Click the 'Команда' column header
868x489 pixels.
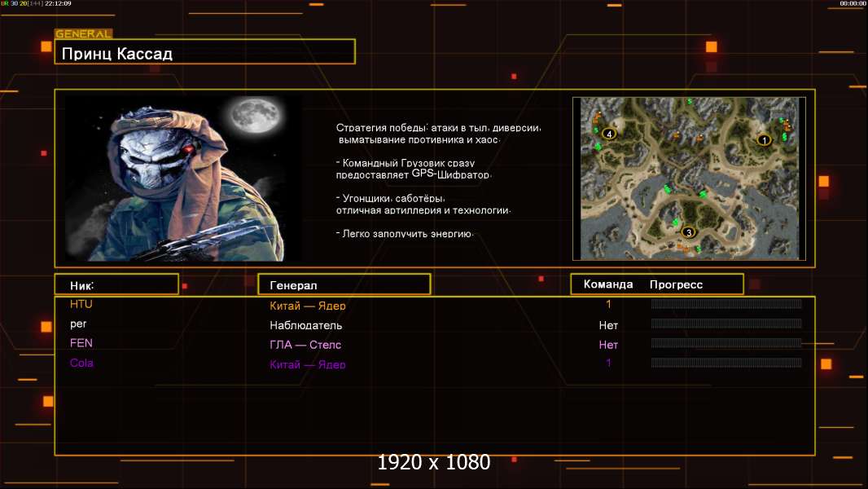point(607,284)
